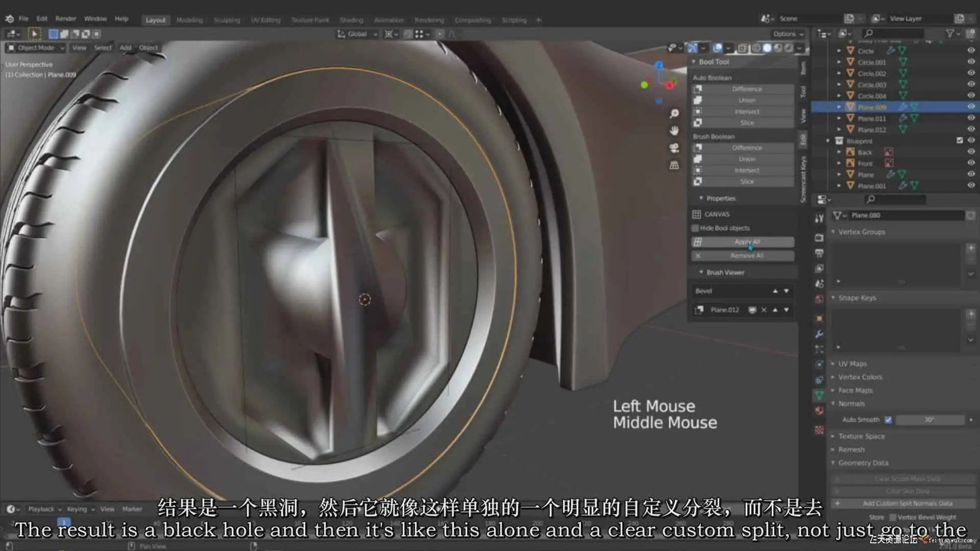Screen dimensions: 980x551
Task: Adjust the Auto Smooth angle slider
Action: pos(929,419)
